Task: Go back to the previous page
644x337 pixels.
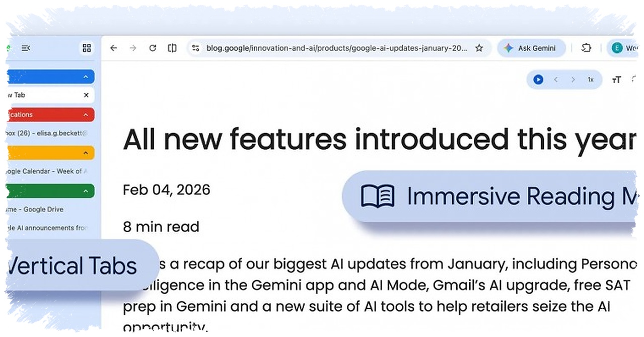Action: (114, 48)
